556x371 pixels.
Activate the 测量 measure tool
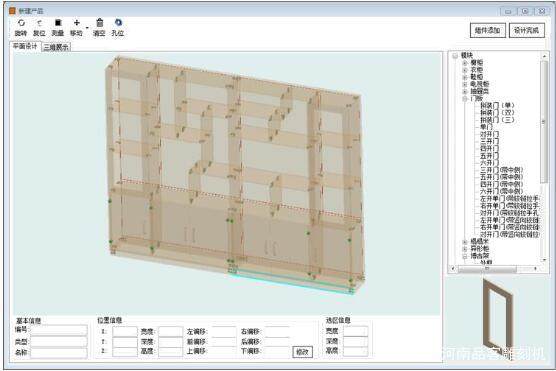click(58, 27)
